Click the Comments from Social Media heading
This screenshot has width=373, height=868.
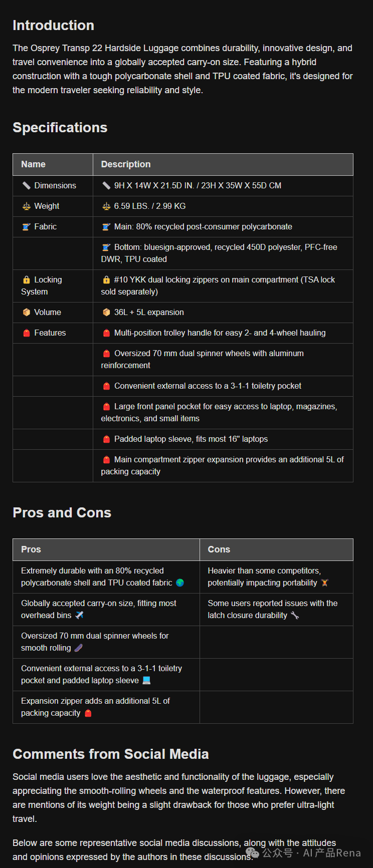coord(110,754)
